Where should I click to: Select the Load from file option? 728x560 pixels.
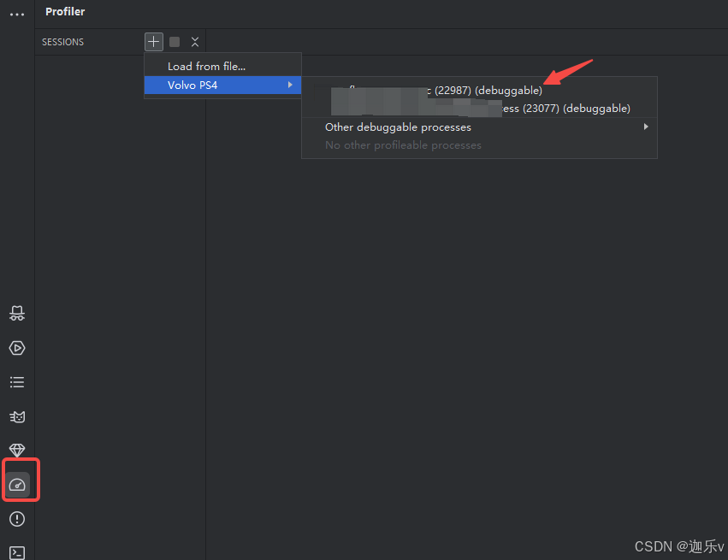click(206, 65)
